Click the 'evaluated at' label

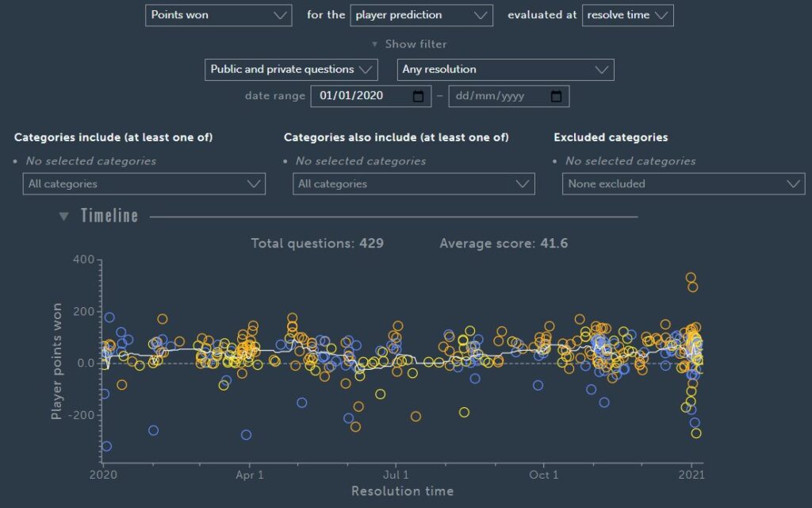(x=542, y=15)
